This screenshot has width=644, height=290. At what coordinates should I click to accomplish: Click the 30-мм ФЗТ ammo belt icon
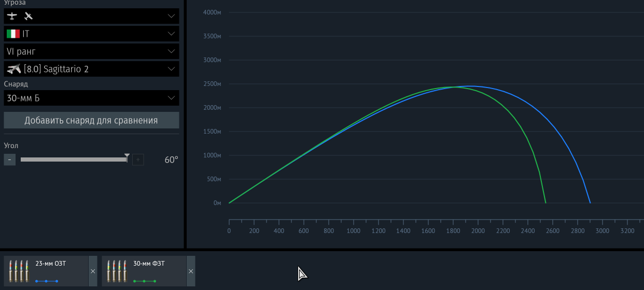[117, 271]
